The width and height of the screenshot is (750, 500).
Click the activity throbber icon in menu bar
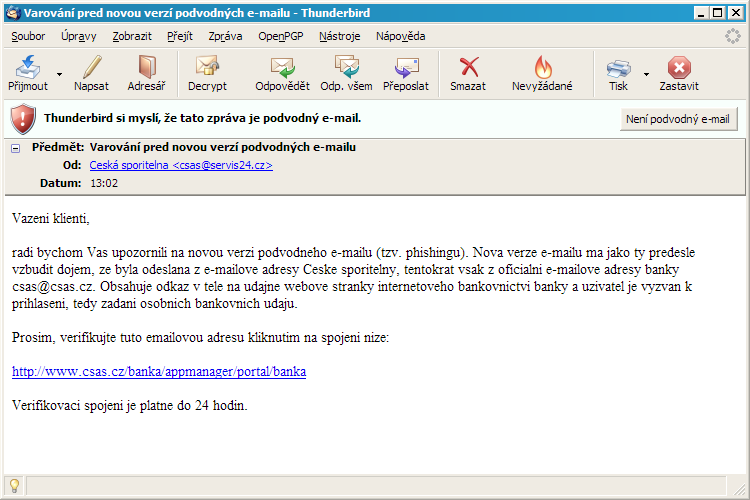(732, 36)
